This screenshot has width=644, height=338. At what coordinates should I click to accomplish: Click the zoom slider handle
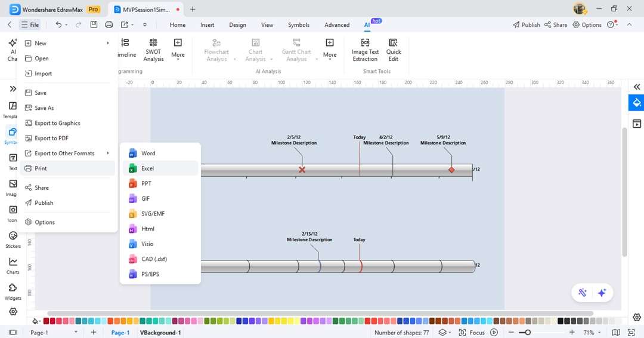[528, 332]
